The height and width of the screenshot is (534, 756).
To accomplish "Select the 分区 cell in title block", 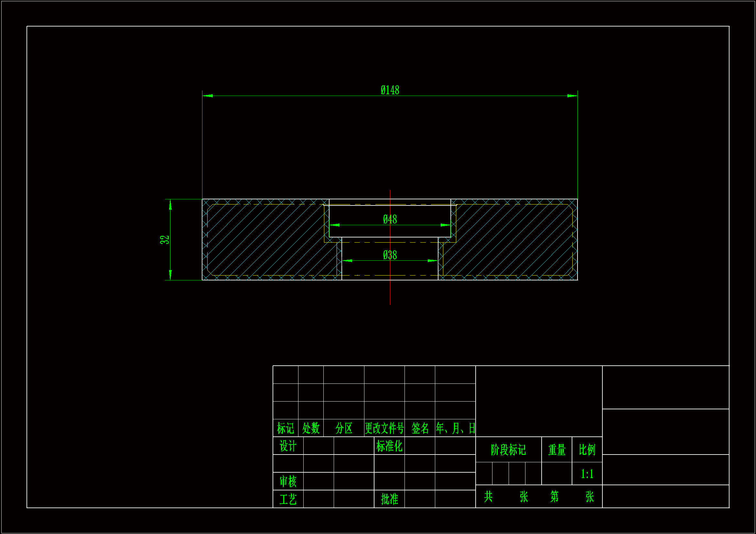I will (344, 428).
